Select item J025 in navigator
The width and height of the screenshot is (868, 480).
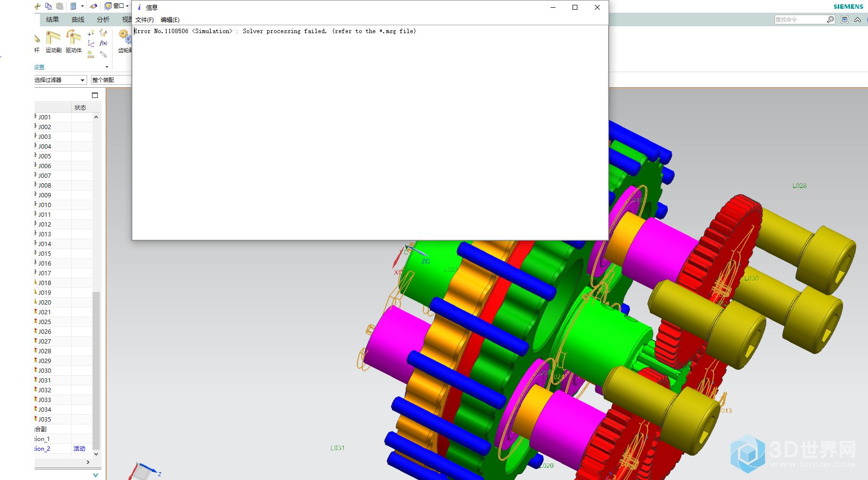(x=44, y=322)
